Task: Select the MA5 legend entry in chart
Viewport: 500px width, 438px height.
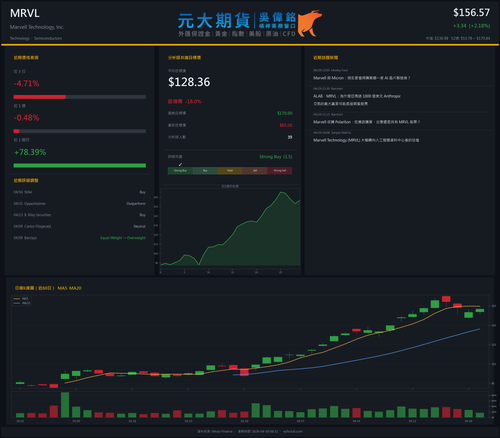Action: (22, 299)
